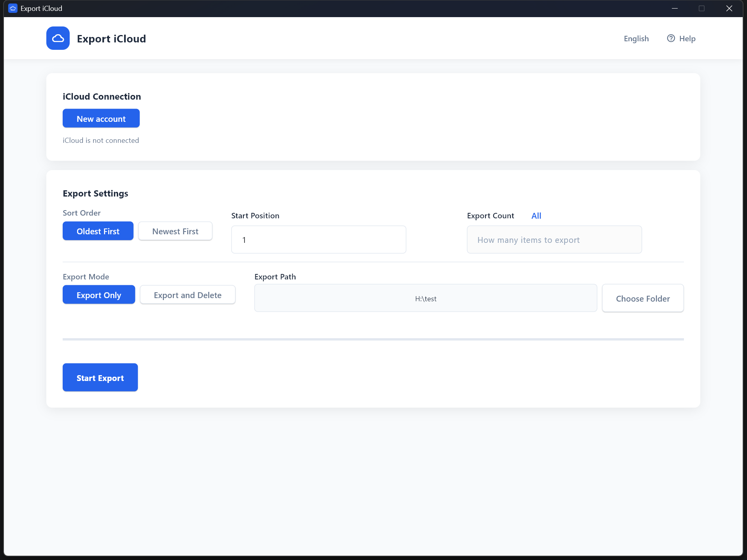This screenshot has width=747, height=560.
Task: Open Choose Folder to pick export destination
Action: pyautogui.click(x=642, y=298)
